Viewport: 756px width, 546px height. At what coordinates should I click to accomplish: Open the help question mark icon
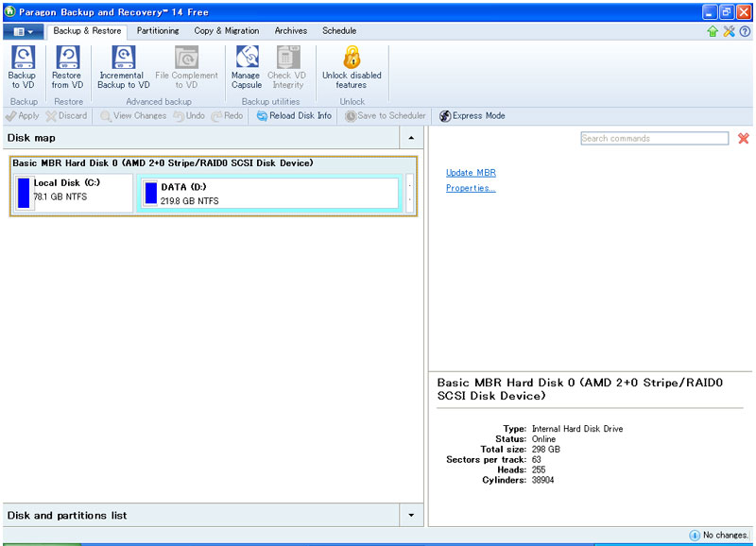745,31
